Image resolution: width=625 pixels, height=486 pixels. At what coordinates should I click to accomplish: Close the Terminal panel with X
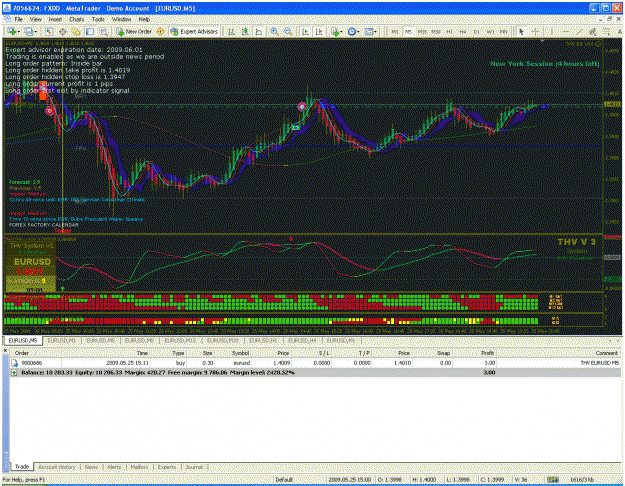(x=5, y=350)
